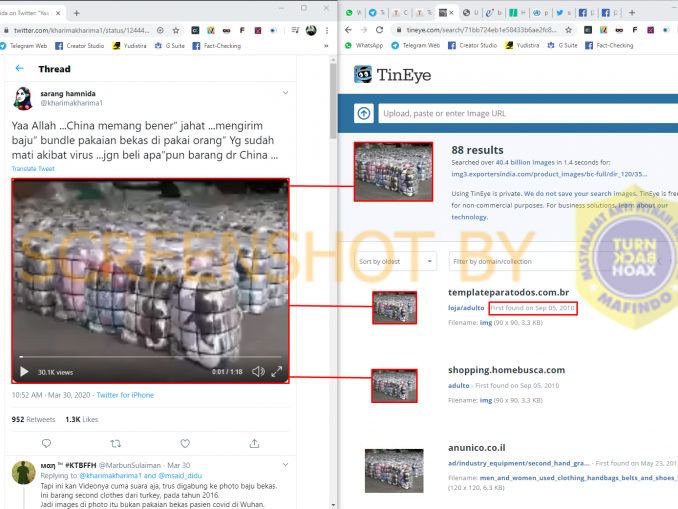Click the searched image thumbnail on TinEye

[393, 172]
